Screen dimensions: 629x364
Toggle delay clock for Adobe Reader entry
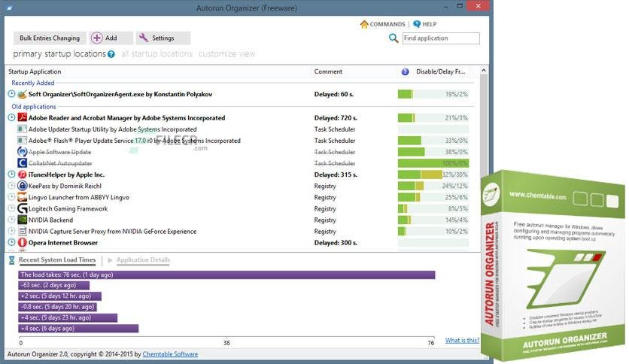pos(11,117)
